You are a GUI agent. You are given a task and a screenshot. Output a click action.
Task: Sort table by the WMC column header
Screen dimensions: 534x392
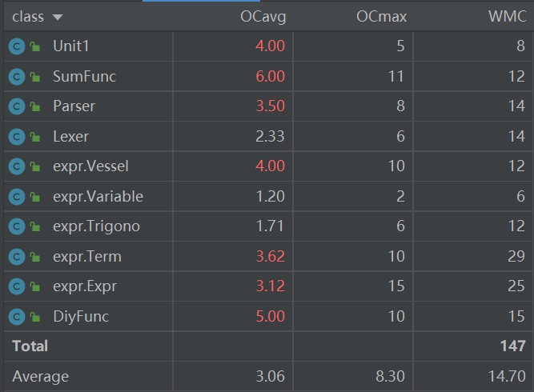[x=507, y=16]
